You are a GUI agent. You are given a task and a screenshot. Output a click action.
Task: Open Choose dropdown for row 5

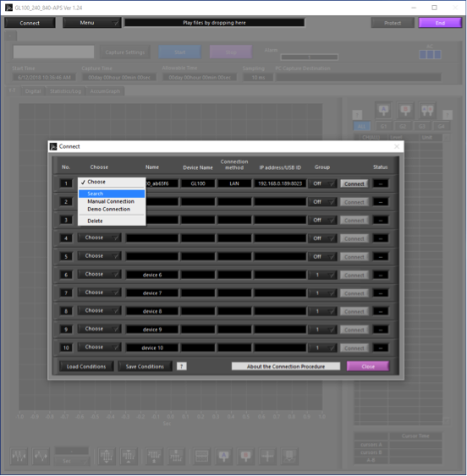pos(99,256)
